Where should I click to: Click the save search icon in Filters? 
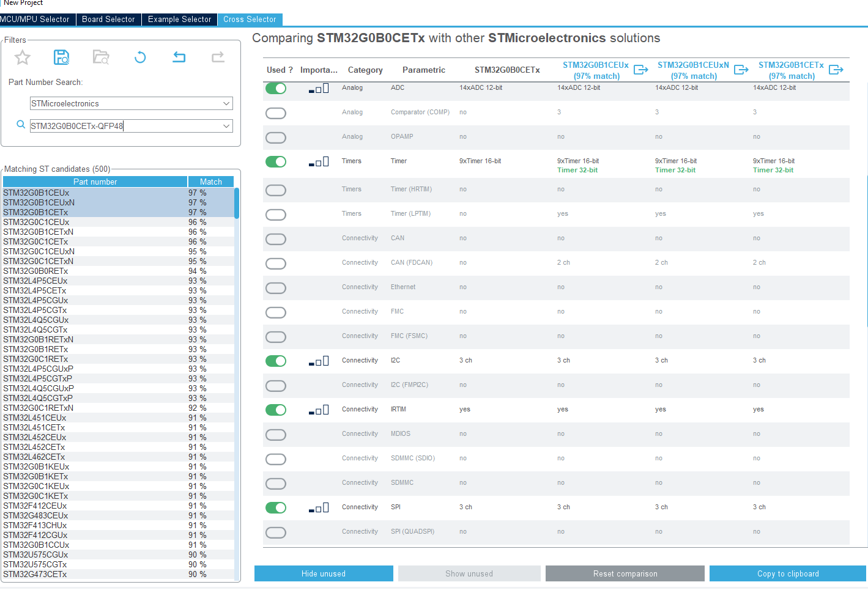coord(61,57)
